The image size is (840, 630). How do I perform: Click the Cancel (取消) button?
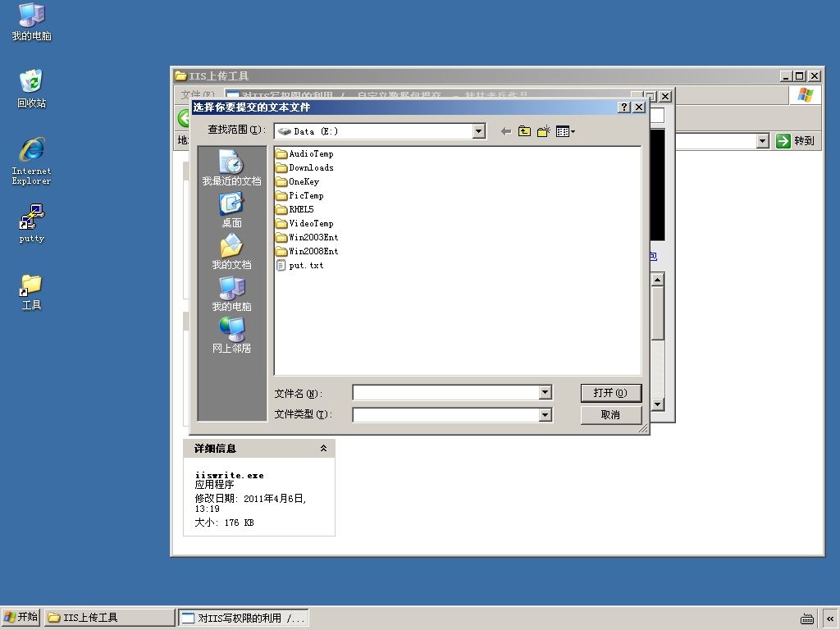610,414
